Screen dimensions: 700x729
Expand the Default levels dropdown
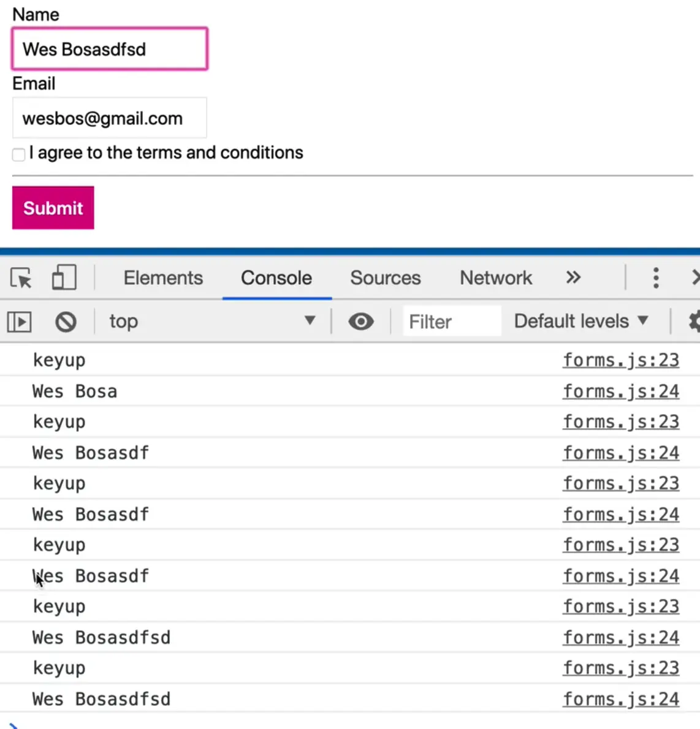pos(581,322)
